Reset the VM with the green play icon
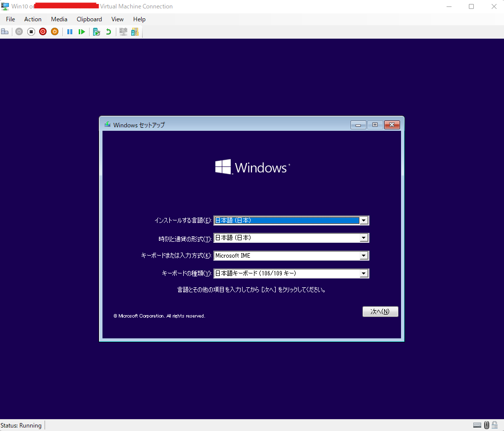Image resolution: width=504 pixels, height=431 pixels. pyautogui.click(x=82, y=32)
